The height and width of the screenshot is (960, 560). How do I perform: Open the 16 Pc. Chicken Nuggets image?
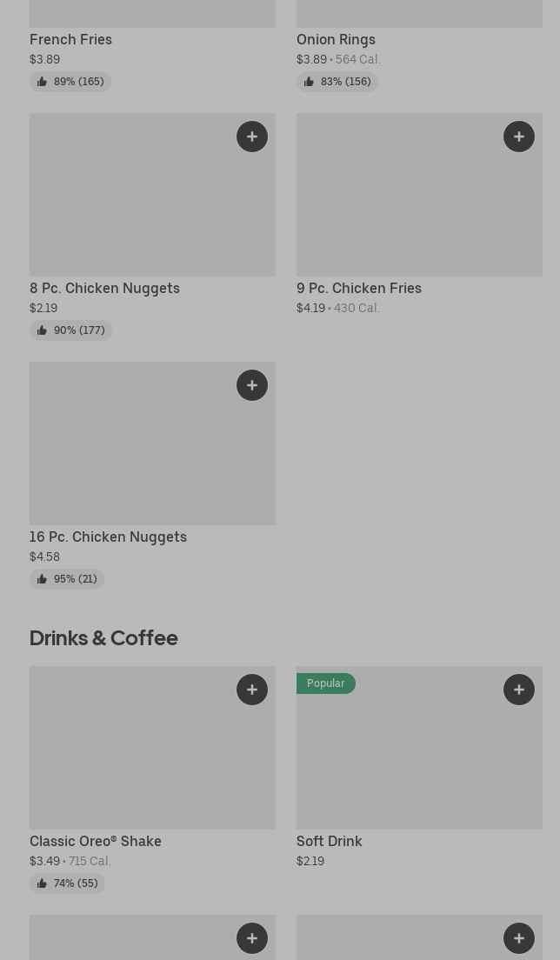point(152,443)
